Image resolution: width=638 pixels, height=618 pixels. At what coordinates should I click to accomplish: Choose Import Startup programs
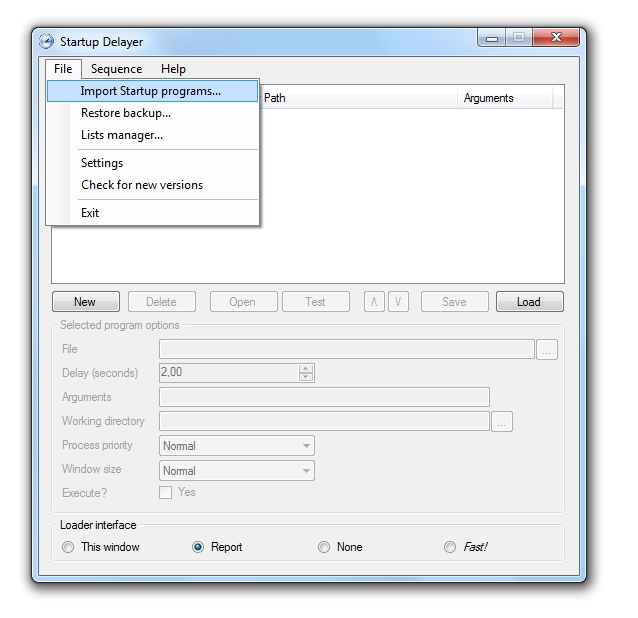point(153,91)
